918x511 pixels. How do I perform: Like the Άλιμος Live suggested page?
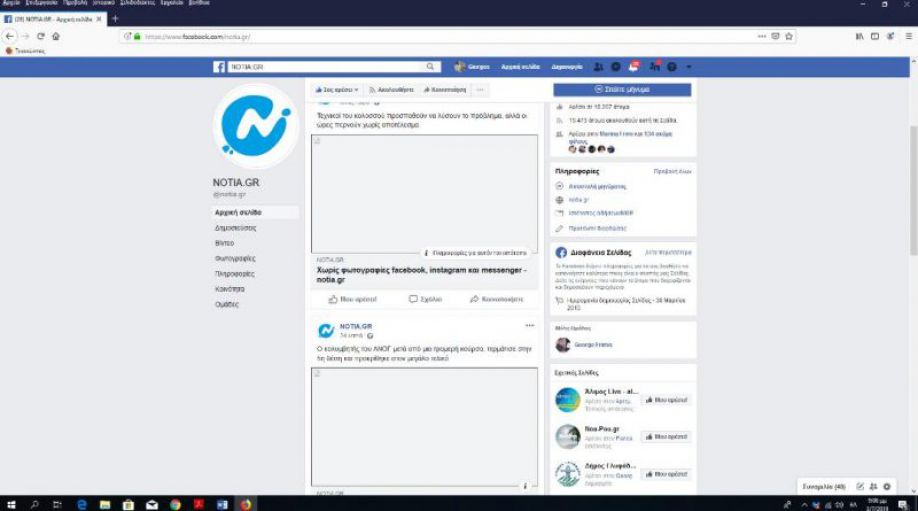click(x=667, y=400)
